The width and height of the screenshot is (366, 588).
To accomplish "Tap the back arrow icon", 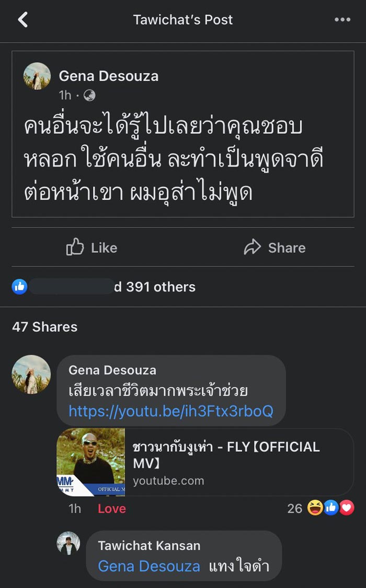I will click(x=22, y=20).
